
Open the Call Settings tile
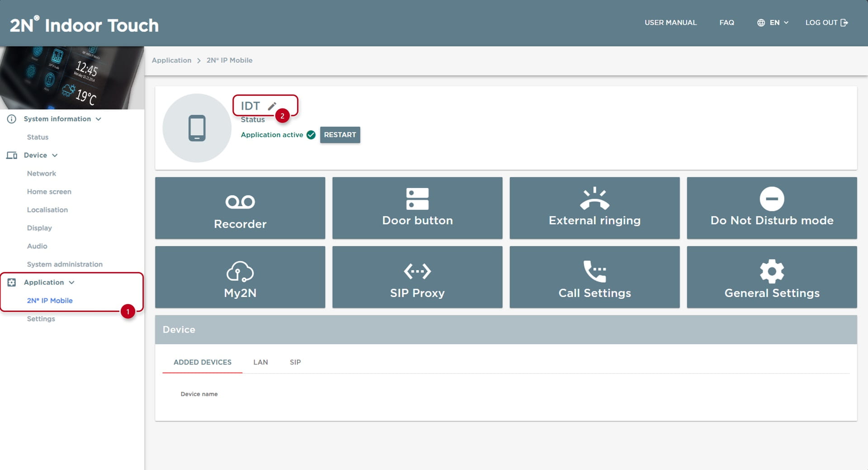point(594,277)
